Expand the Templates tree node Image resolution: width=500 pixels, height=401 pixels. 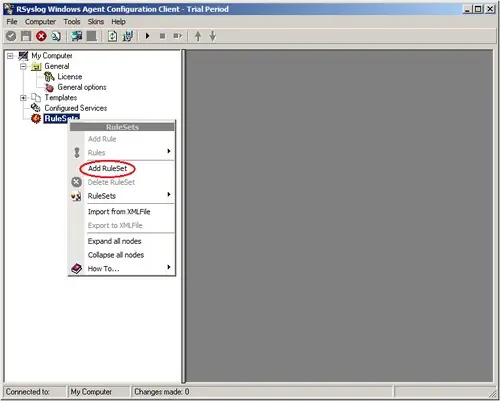23,98
